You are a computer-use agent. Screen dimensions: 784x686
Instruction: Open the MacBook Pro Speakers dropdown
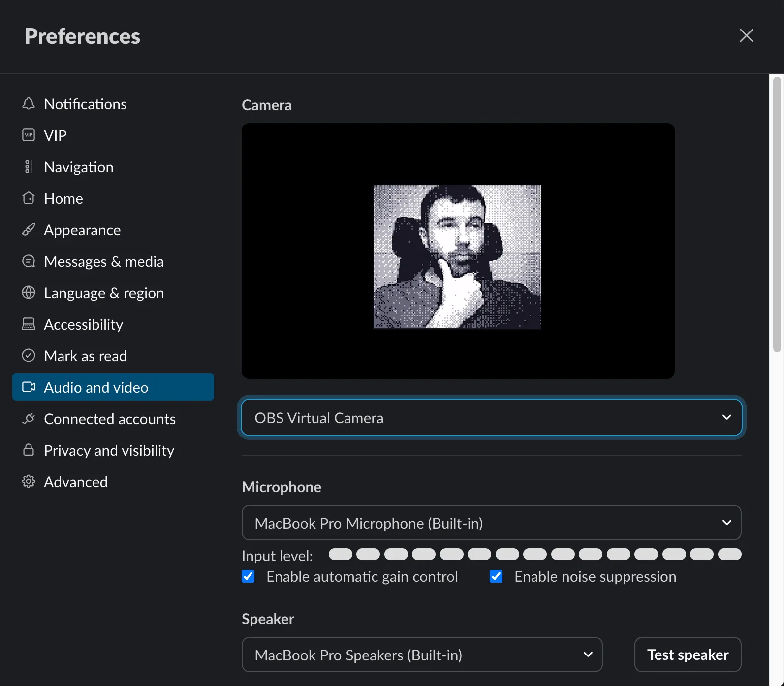point(422,655)
